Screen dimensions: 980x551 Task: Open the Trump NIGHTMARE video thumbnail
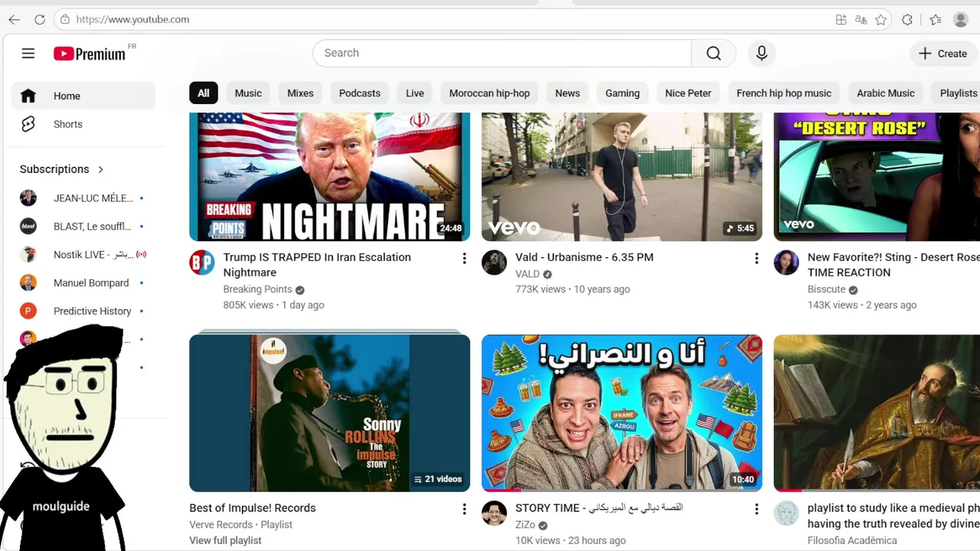(330, 177)
